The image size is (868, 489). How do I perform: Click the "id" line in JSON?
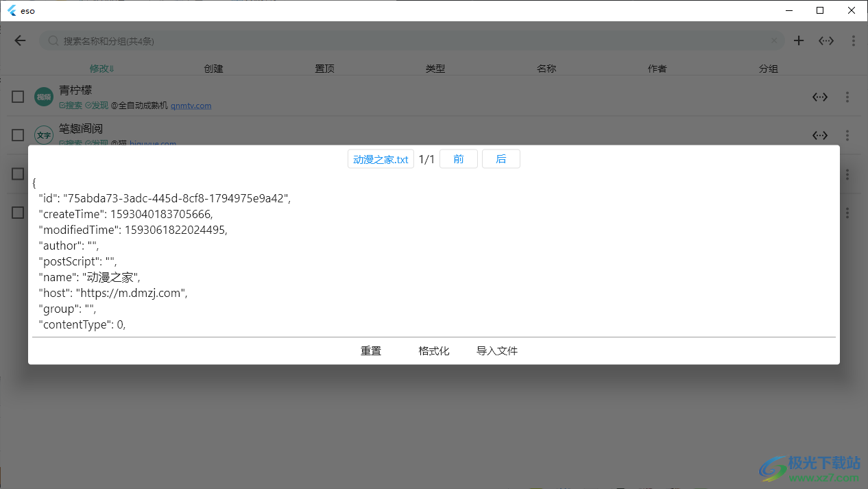tap(165, 198)
